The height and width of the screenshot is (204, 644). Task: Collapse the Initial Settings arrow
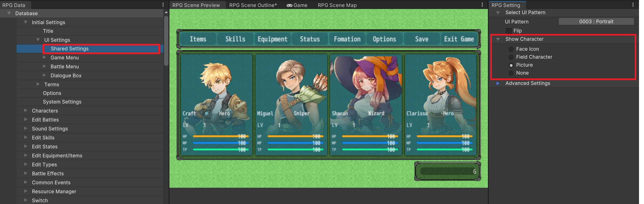[x=26, y=22]
